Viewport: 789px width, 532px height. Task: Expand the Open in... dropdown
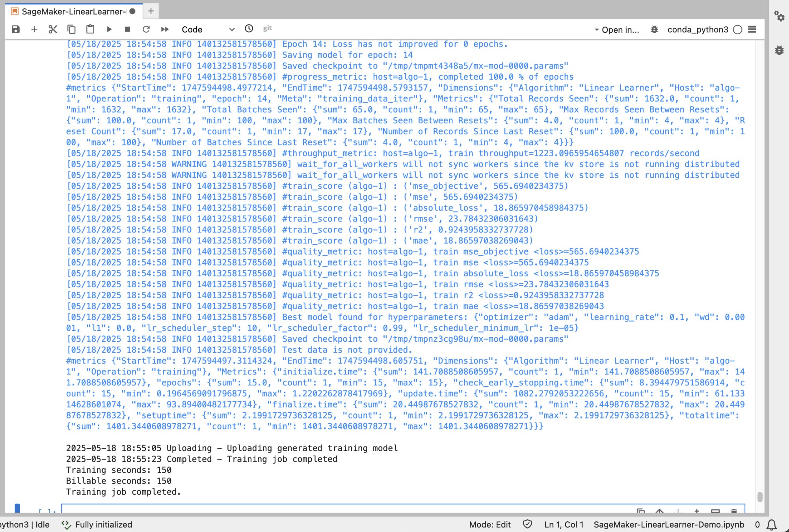tap(616, 30)
